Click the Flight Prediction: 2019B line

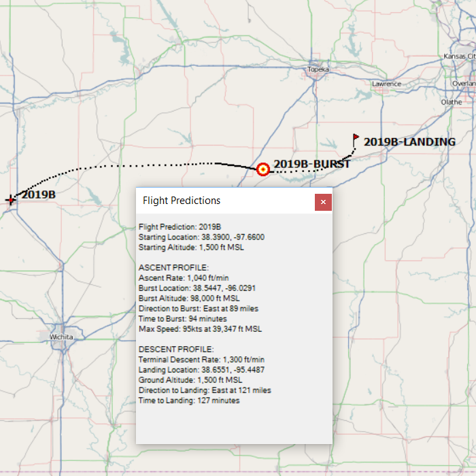[180, 227]
